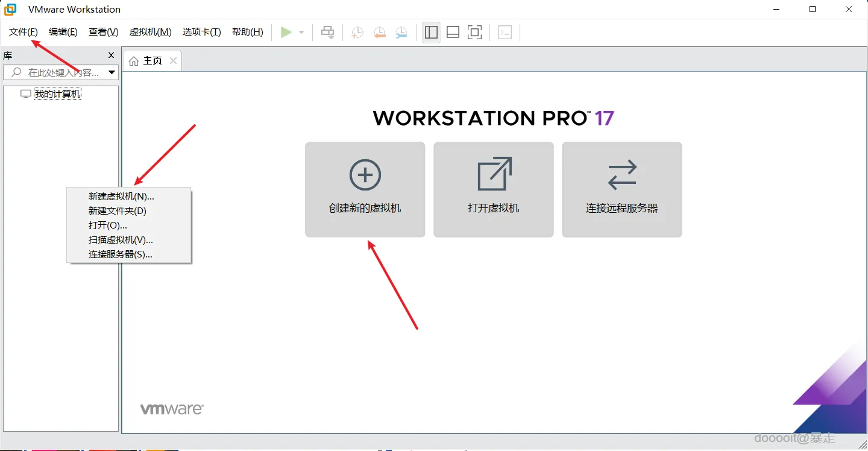The image size is (868, 451).
Task: Select 我的计算机 in the library tree
Action: [57, 93]
